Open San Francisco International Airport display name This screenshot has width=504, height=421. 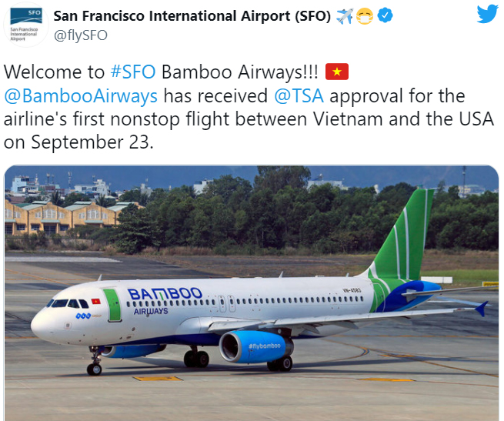(192, 15)
